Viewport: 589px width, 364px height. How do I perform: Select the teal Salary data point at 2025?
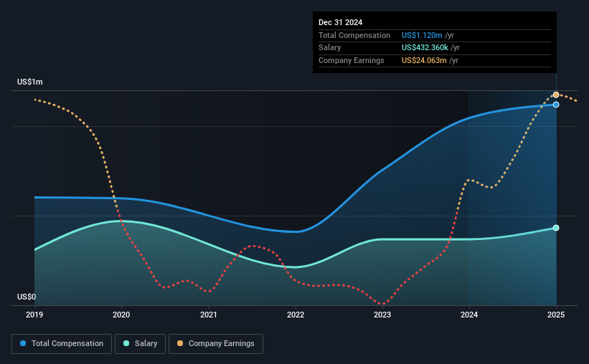pyautogui.click(x=556, y=228)
